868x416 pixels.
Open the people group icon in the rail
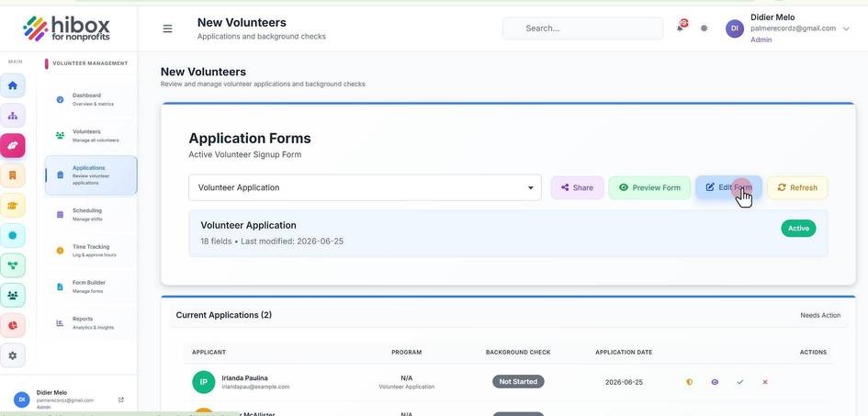(x=13, y=295)
